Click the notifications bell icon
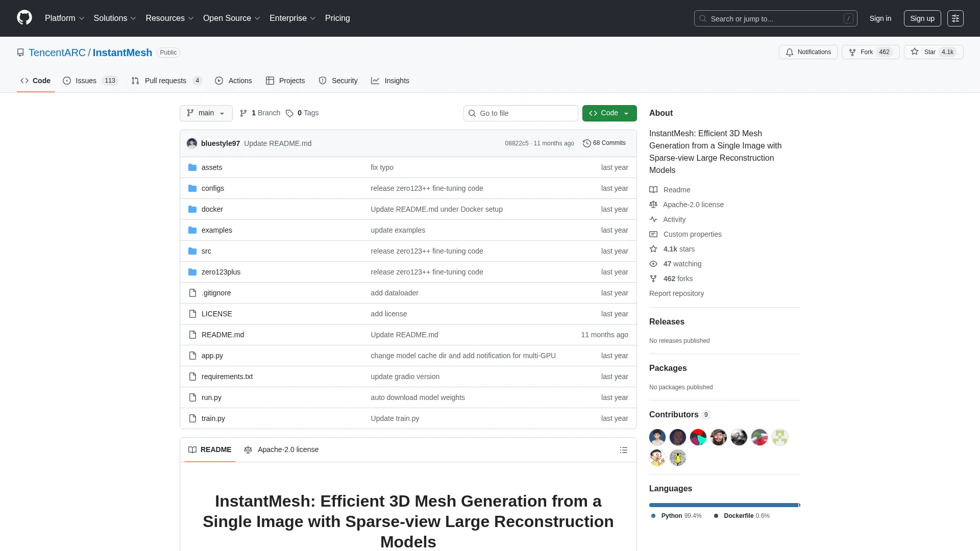The width and height of the screenshot is (980, 551). [790, 52]
